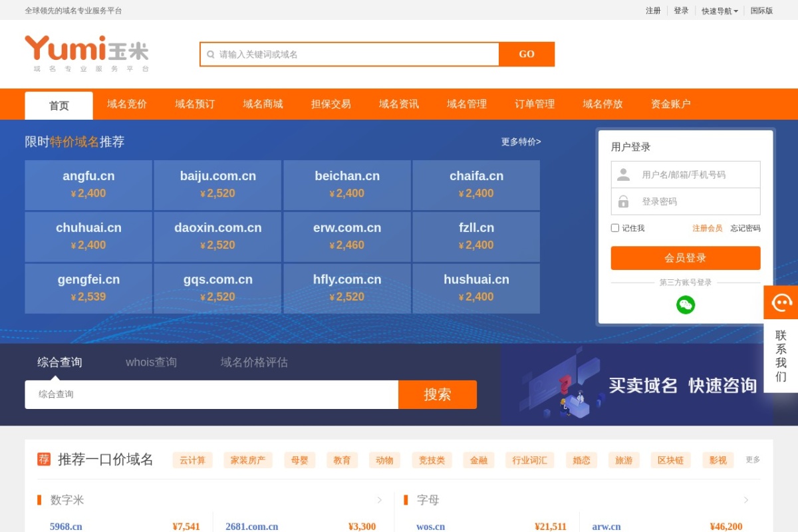Image resolution: width=798 pixels, height=532 pixels.
Task: Click the 母婴 category tag
Action: [x=300, y=460]
